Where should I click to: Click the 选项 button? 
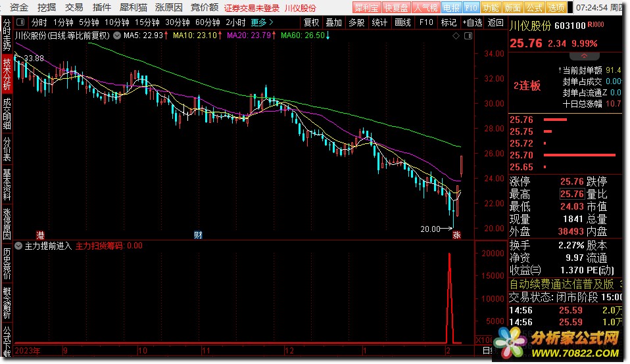point(556,8)
